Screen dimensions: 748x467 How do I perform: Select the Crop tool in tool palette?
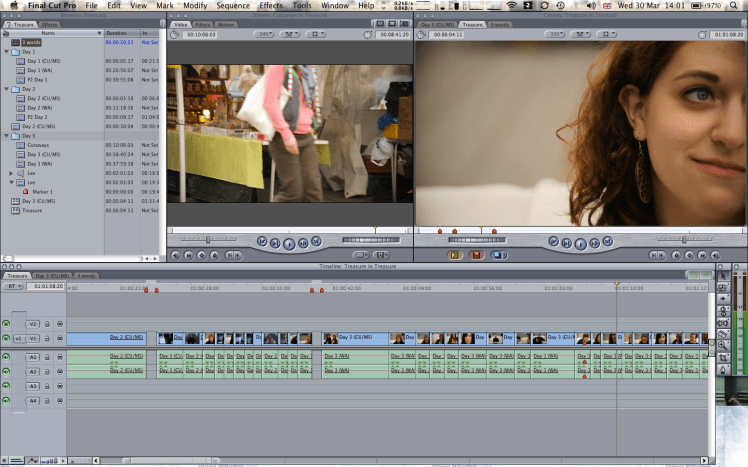722,358
